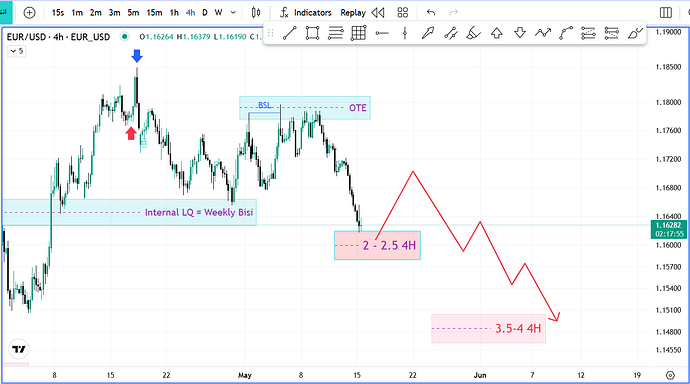Select the Long Position tool
Screen dimensions: 690x384
(588, 33)
